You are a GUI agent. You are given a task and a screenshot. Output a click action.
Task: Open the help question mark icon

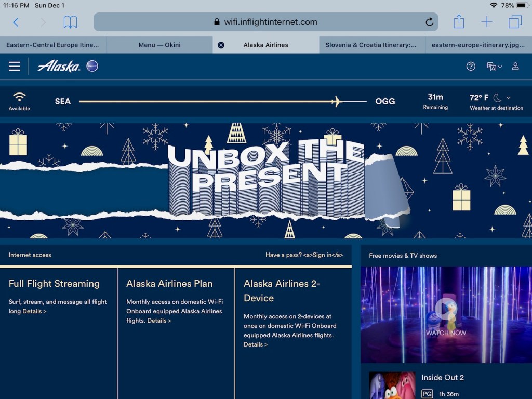[x=471, y=66]
